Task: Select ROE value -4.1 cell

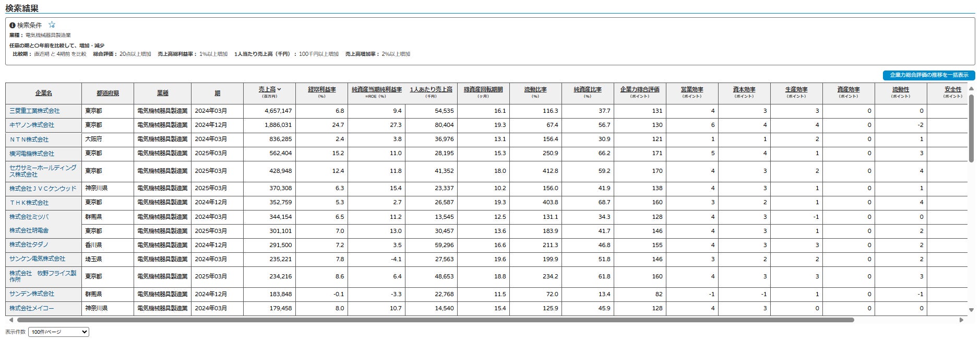Action: click(376, 259)
